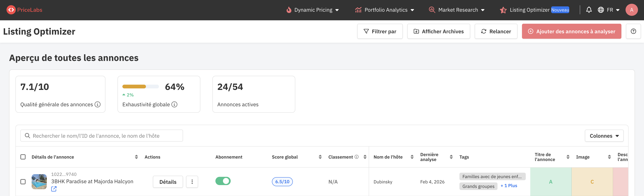Screen dimensions: 644x196
Task: Click the Afficher Archives button
Action: click(439, 31)
